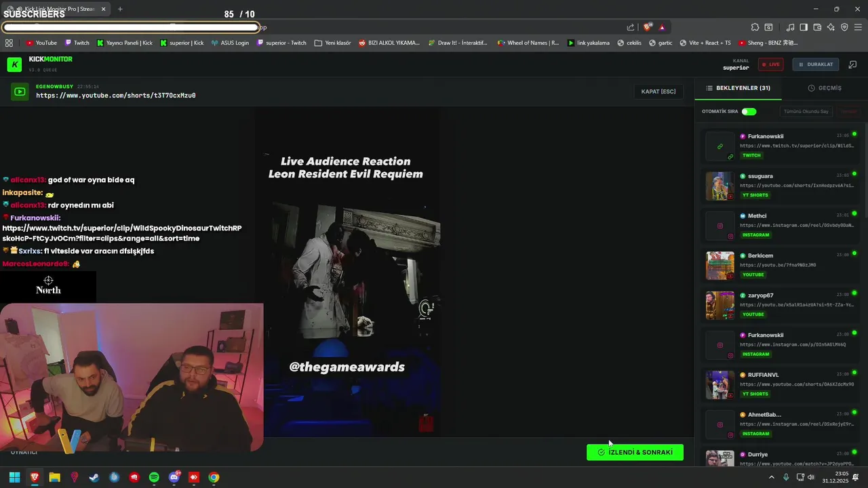
Task: Toggle the OTOMATİK SIRA switch
Action: click(749, 111)
